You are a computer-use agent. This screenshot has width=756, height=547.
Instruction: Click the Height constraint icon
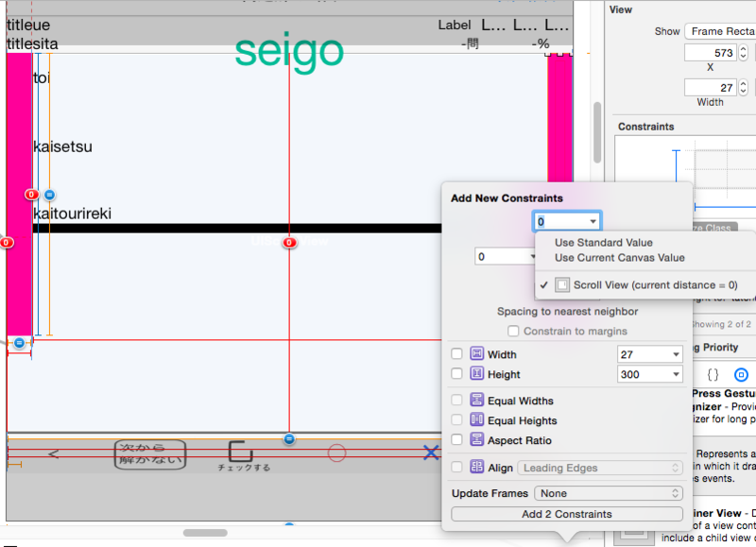click(476, 373)
